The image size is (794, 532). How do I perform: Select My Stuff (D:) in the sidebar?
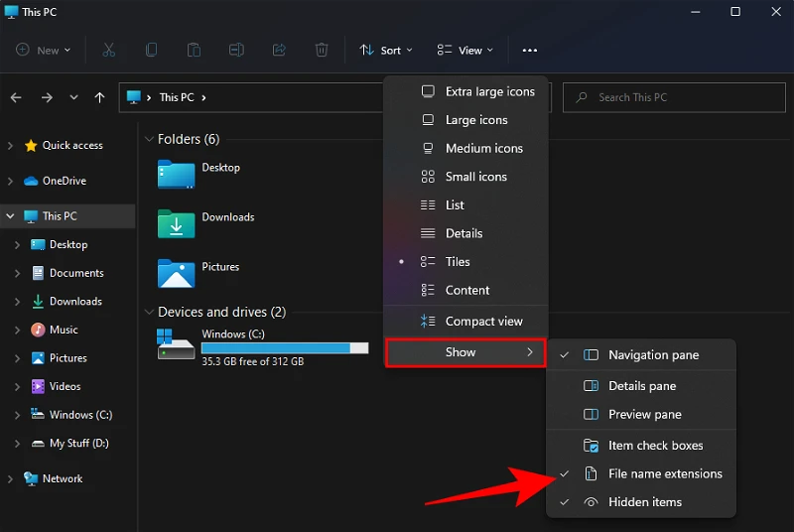tap(79, 443)
